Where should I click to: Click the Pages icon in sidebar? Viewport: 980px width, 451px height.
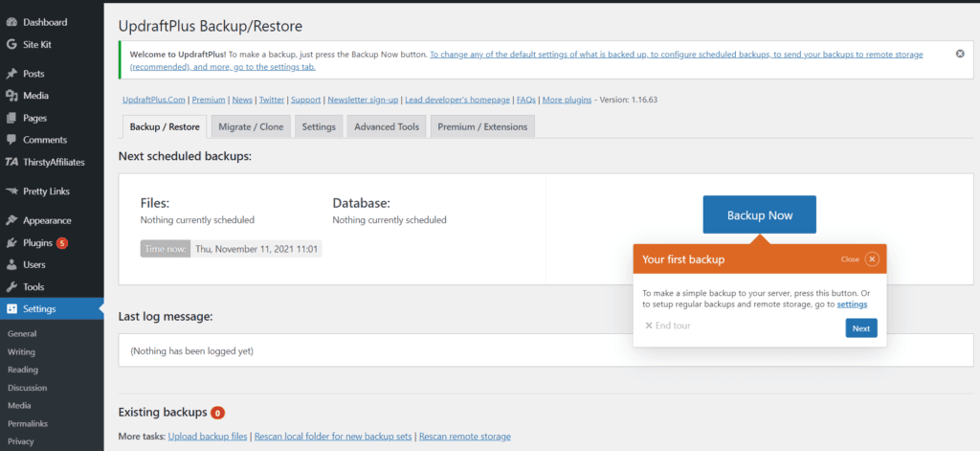pos(11,118)
